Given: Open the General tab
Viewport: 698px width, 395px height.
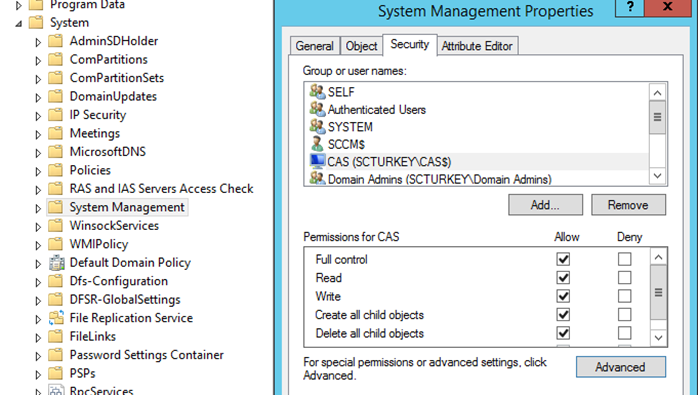Looking at the screenshot, I should pyautogui.click(x=314, y=46).
